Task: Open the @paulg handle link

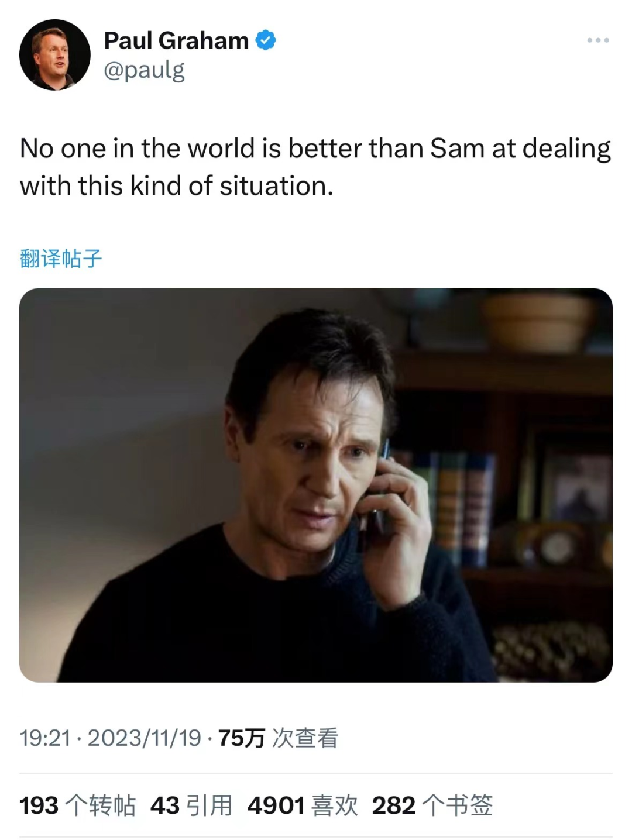Action: 144,70
